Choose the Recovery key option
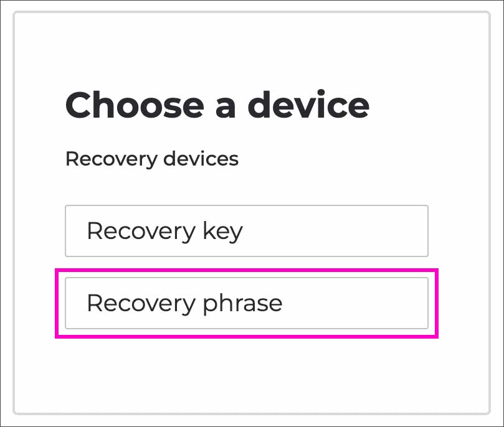504x427 pixels. [246, 231]
